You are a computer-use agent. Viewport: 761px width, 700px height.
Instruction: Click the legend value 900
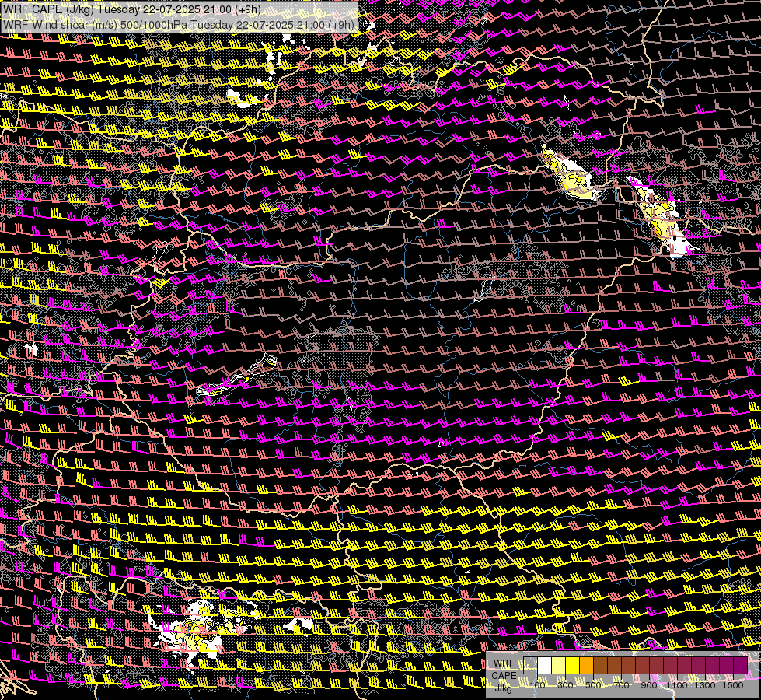[649, 685]
